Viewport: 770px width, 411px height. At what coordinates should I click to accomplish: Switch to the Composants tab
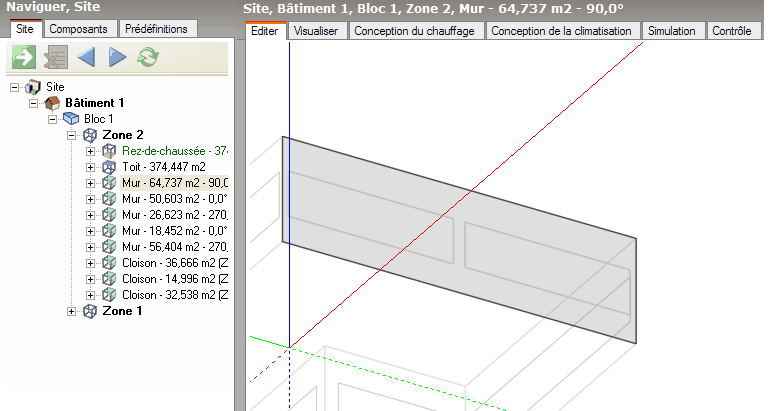(x=79, y=29)
